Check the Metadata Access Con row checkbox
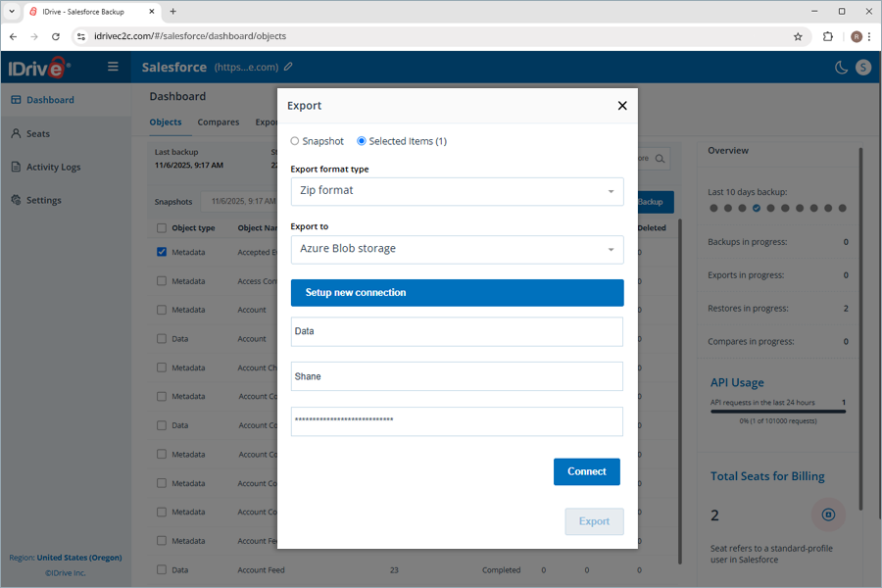The width and height of the screenshot is (882, 588). tap(162, 281)
